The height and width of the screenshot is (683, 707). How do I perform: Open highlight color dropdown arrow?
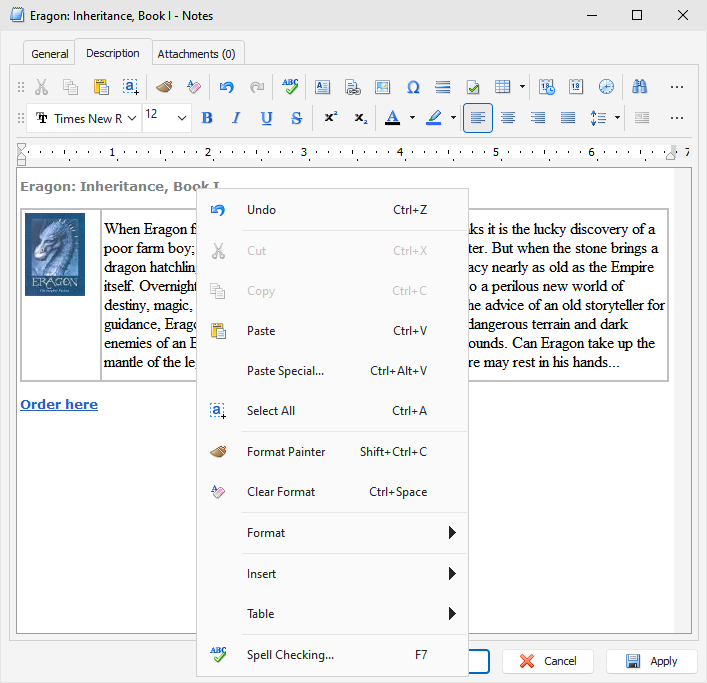point(453,118)
